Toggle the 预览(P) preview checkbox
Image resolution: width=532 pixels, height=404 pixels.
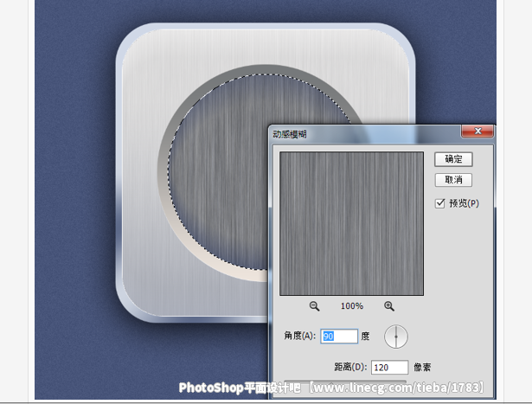pos(440,203)
